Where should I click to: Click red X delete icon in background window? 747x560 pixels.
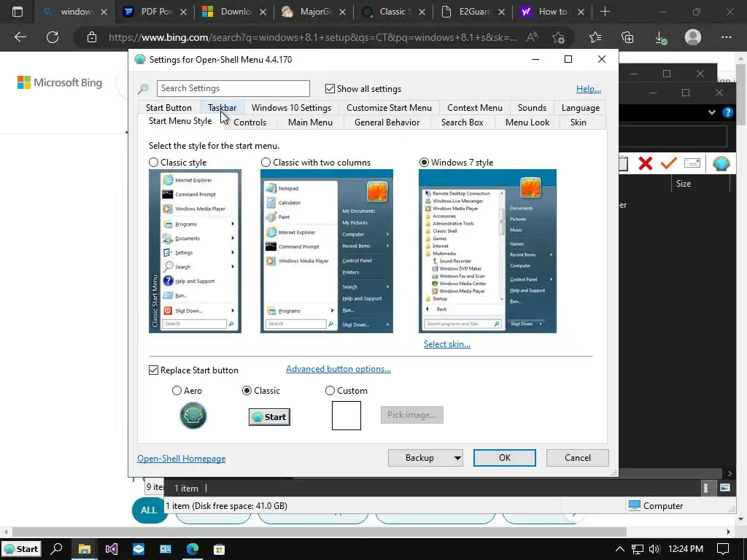646,163
